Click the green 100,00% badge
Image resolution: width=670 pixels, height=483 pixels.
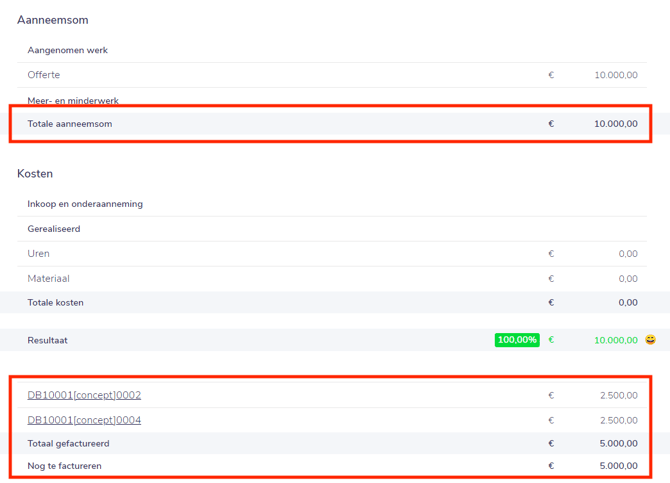tap(517, 340)
